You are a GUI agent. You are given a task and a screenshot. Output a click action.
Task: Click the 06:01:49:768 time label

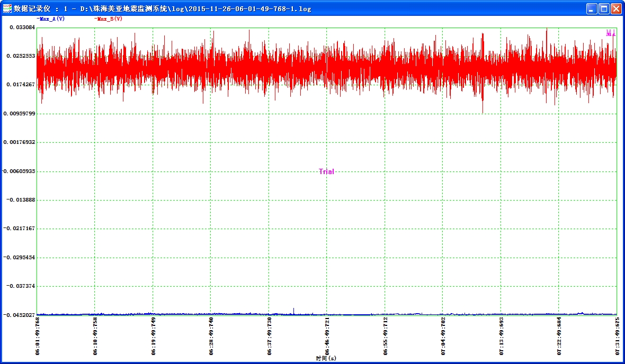pyautogui.click(x=38, y=336)
